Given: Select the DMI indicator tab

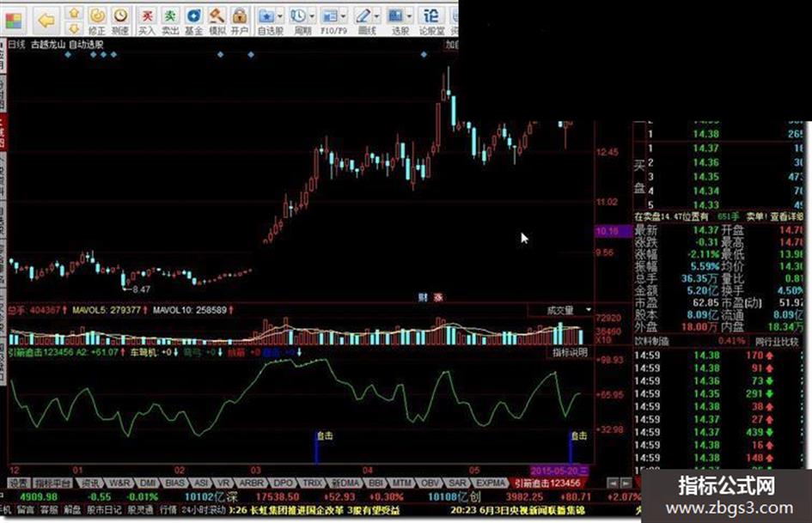Looking at the screenshot, I should coord(148,483).
